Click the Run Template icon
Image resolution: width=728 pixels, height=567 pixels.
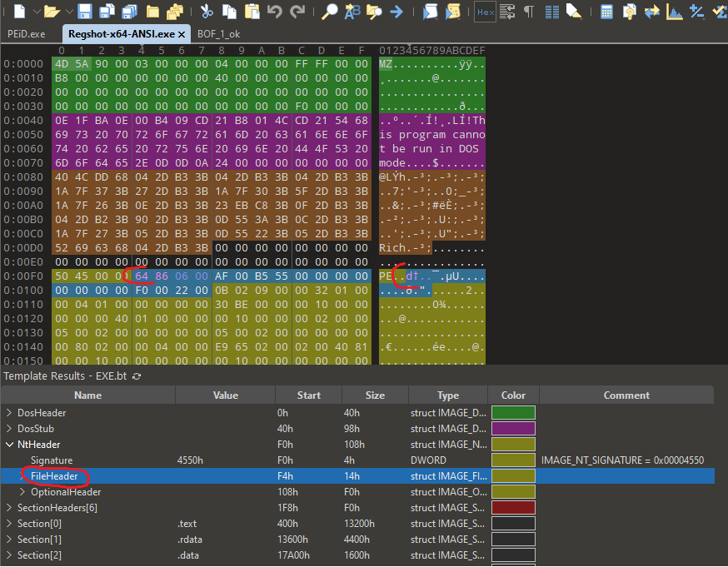click(x=452, y=11)
